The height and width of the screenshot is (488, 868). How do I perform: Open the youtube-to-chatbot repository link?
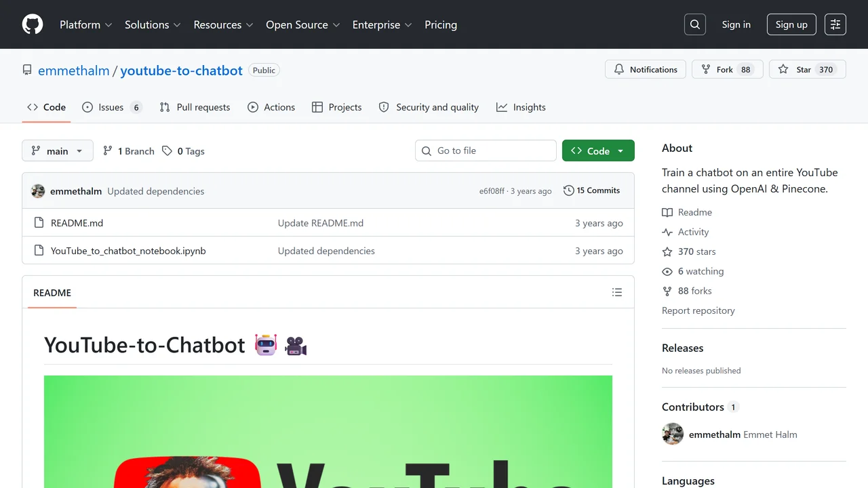click(181, 70)
